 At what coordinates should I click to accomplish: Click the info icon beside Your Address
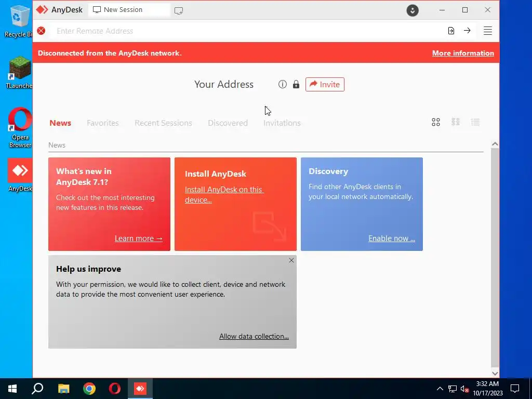click(x=282, y=84)
